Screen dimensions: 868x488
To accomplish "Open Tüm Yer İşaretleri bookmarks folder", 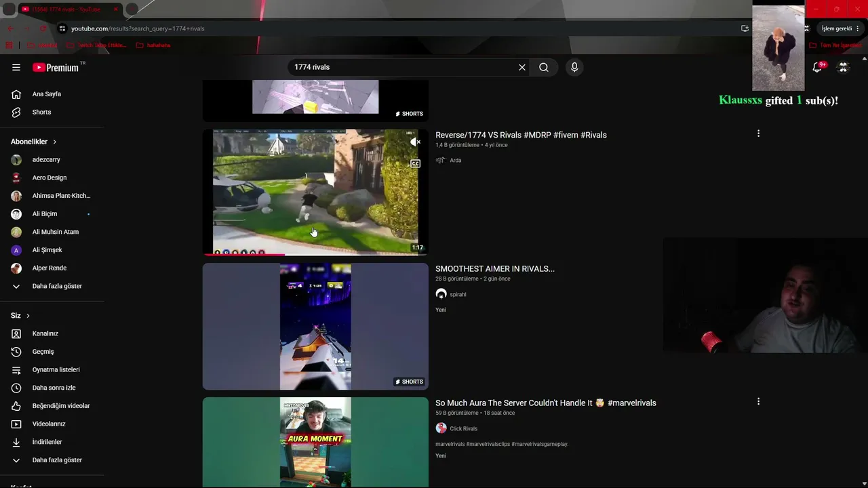I will (x=836, y=45).
